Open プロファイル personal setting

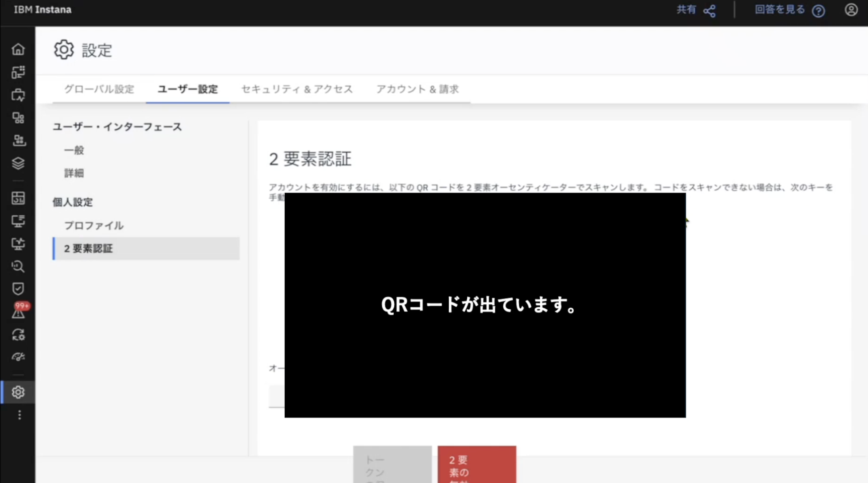pos(94,226)
